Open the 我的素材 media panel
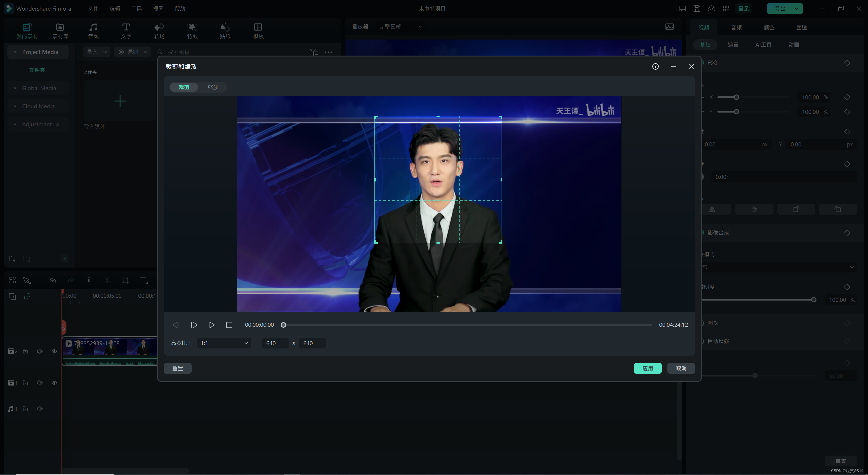 click(x=27, y=31)
